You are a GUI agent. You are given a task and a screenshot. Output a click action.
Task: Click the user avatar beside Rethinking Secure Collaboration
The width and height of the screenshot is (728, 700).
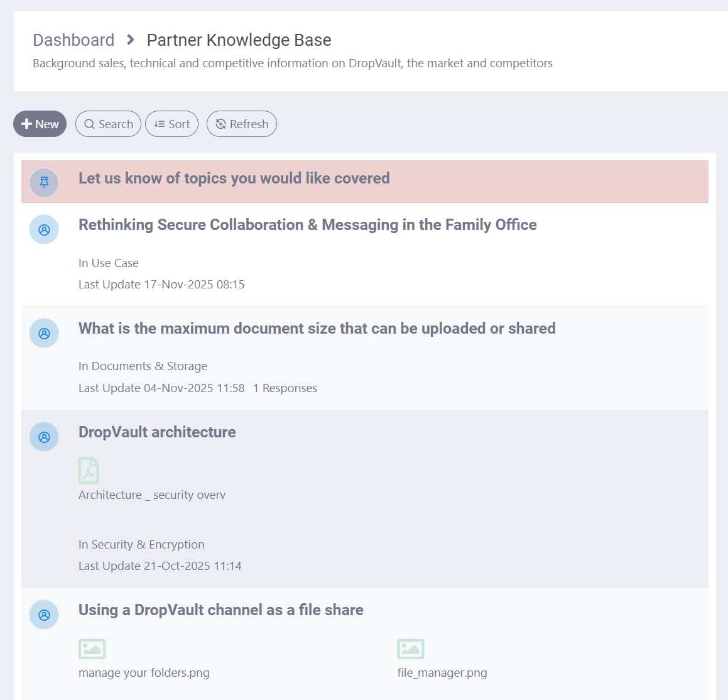tap(44, 230)
